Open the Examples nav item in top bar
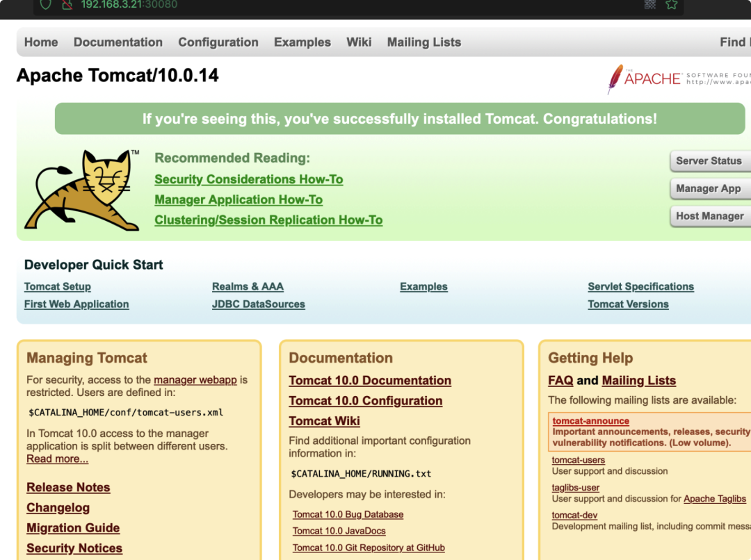Image resolution: width=751 pixels, height=560 pixels. pos(302,42)
